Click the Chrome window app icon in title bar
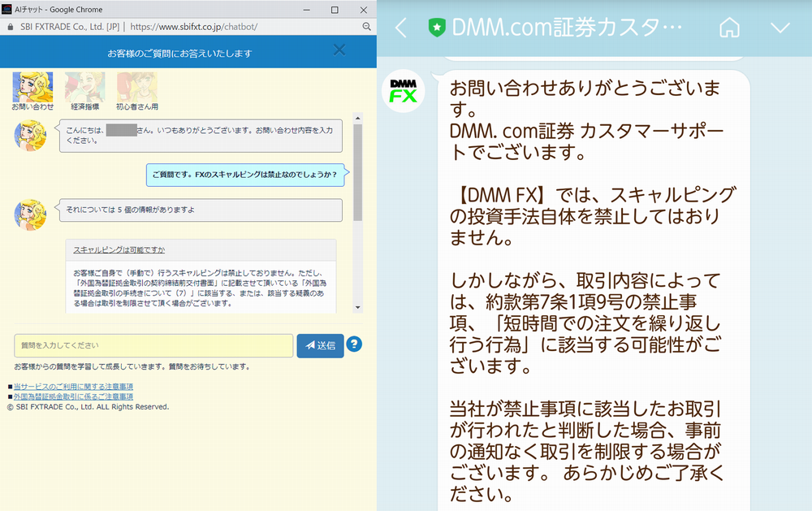 [6, 9]
